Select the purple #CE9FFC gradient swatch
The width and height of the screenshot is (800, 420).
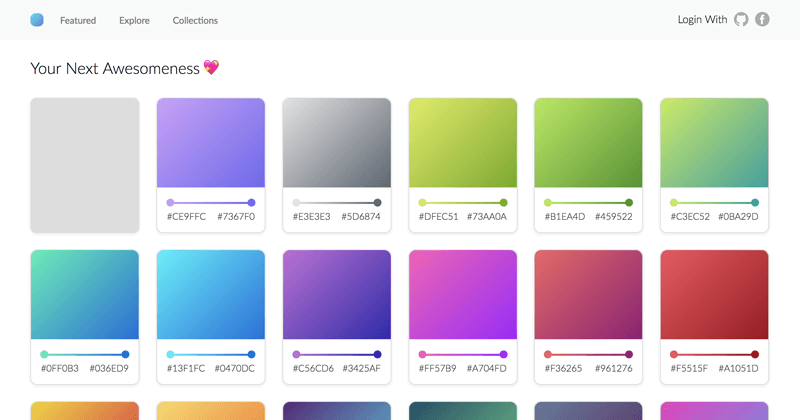click(x=211, y=142)
